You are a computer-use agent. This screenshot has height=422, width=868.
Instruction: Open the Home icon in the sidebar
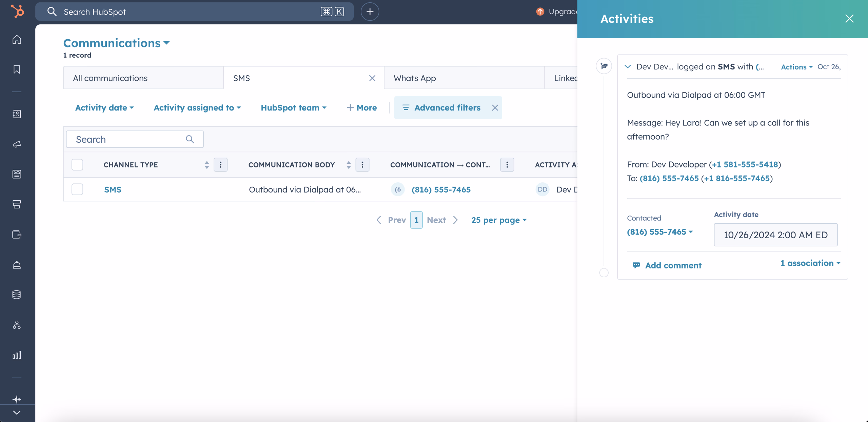tap(16, 39)
